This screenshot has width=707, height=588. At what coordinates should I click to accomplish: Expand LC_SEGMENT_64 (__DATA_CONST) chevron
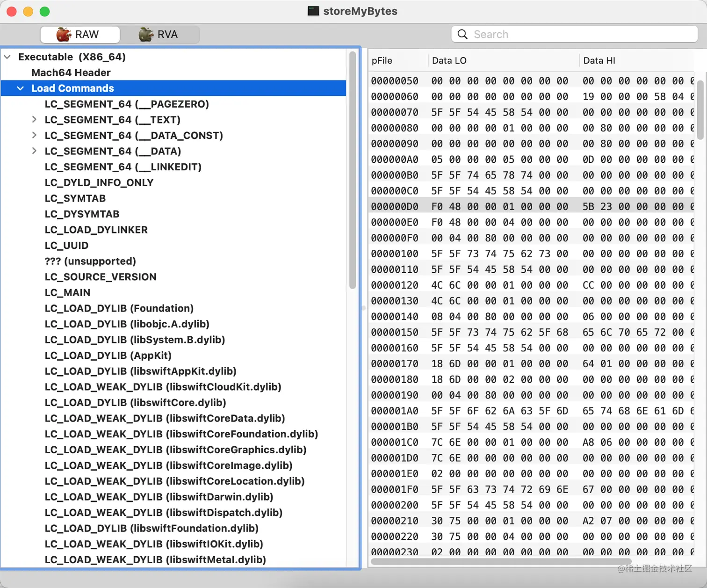[x=34, y=135]
